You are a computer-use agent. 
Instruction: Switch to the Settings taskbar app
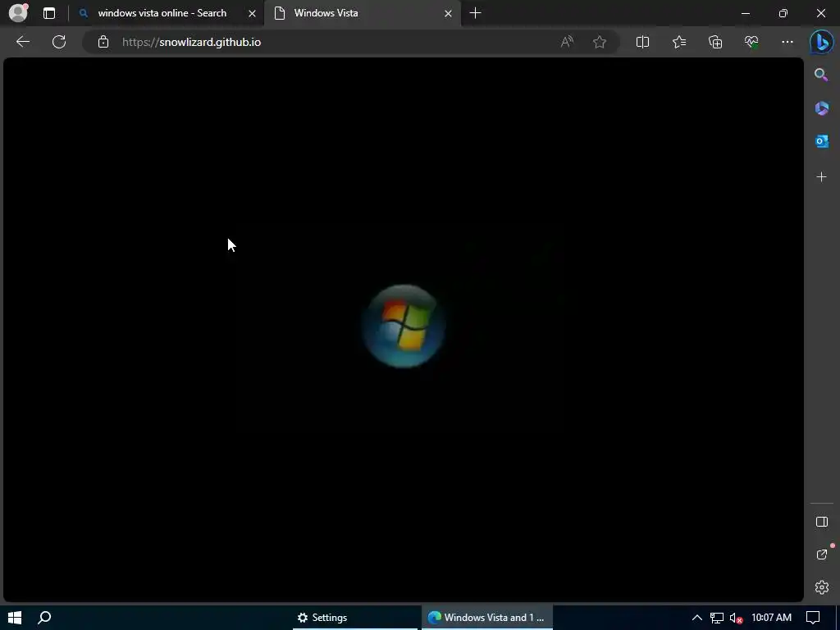355,618
